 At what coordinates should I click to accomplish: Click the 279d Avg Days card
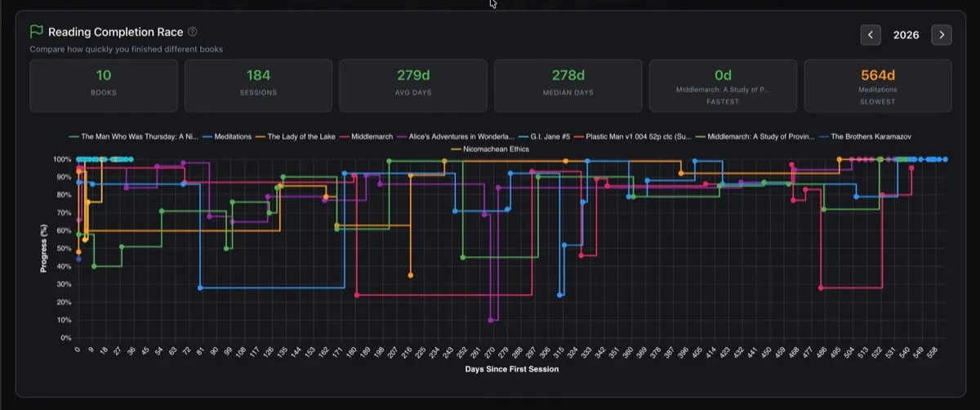point(413,86)
